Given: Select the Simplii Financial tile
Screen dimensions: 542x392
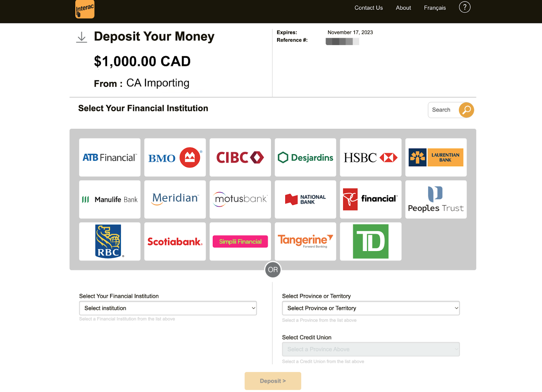Looking at the screenshot, I should pyautogui.click(x=240, y=241).
